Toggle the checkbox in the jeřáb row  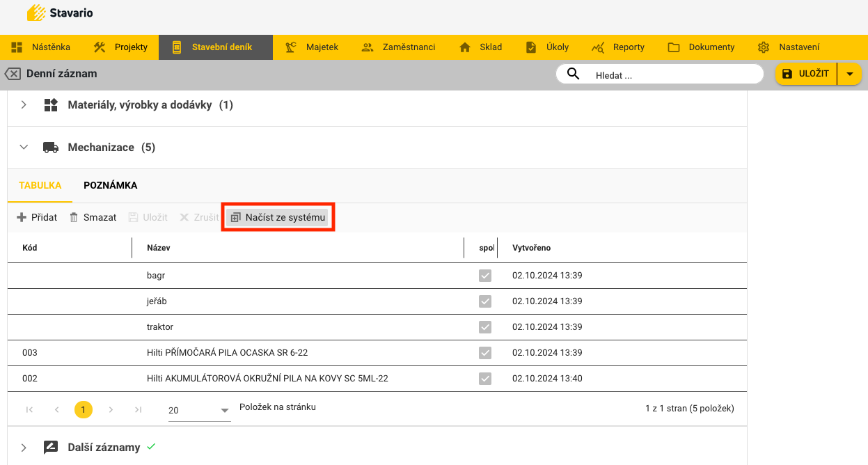pyautogui.click(x=485, y=301)
